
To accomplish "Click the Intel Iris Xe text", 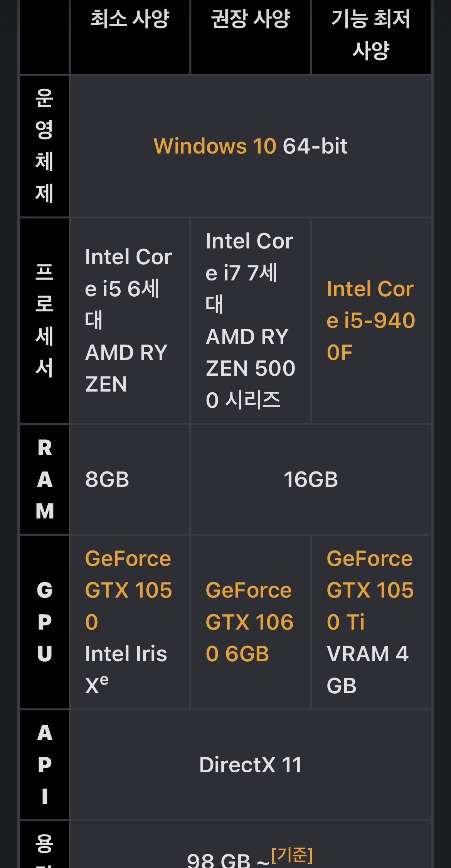I will click(x=126, y=669).
